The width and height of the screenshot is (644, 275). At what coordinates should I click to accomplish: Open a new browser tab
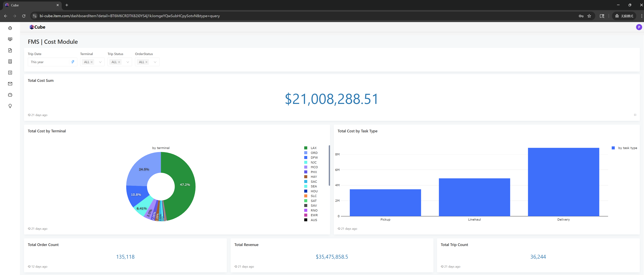[x=67, y=5]
